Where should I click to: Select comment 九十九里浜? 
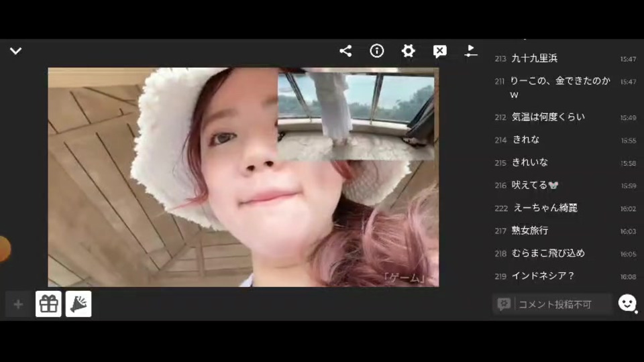(535, 59)
